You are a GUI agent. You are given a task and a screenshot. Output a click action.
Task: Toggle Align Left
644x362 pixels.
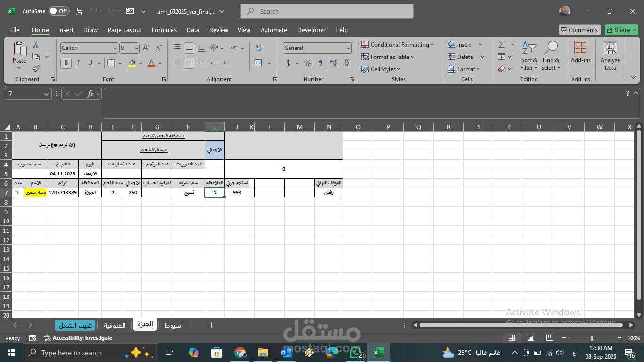point(177,63)
